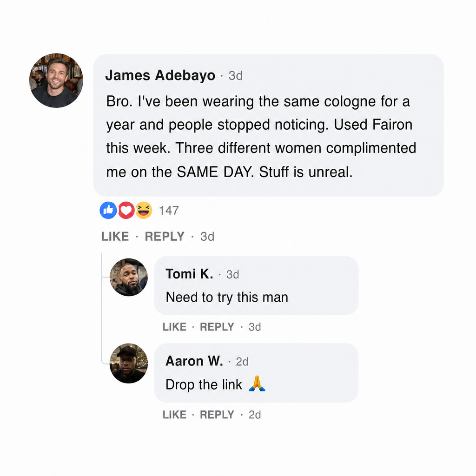Click the praying hands emoji in Aaron's reply
This screenshot has height=476, width=476.
(x=257, y=383)
